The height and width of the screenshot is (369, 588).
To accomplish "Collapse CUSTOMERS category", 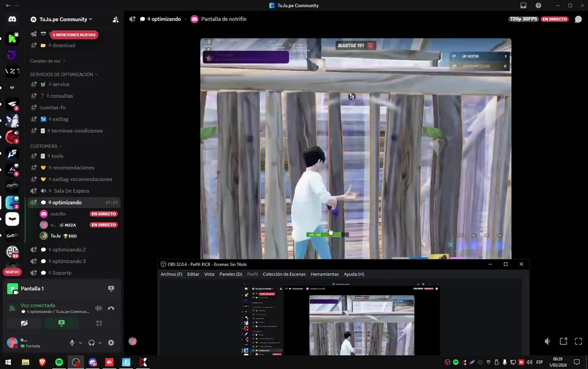I will pos(46,146).
